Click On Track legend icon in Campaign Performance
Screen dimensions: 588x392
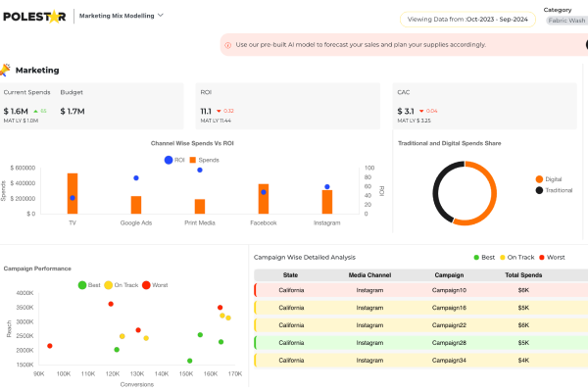coord(109,284)
